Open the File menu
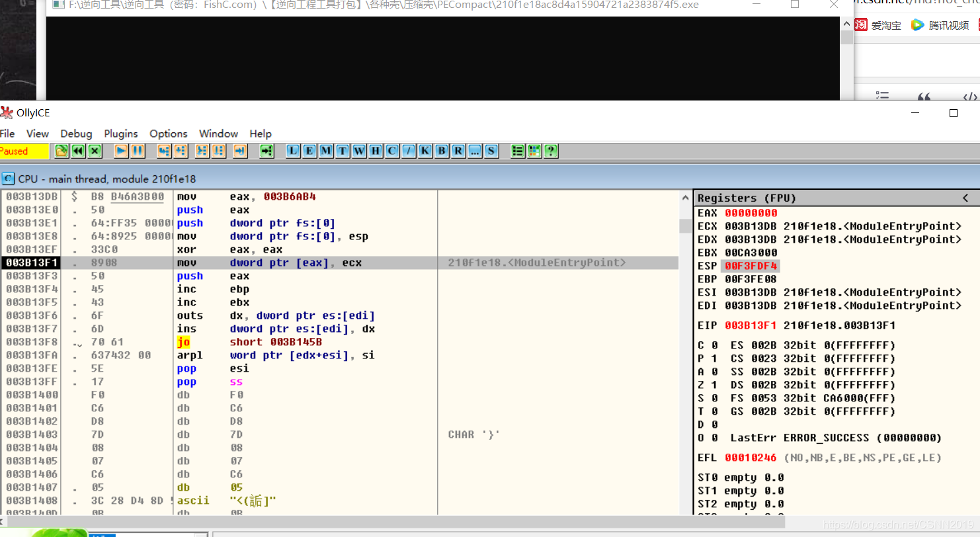The height and width of the screenshot is (537, 980). pyautogui.click(x=7, y=134)
